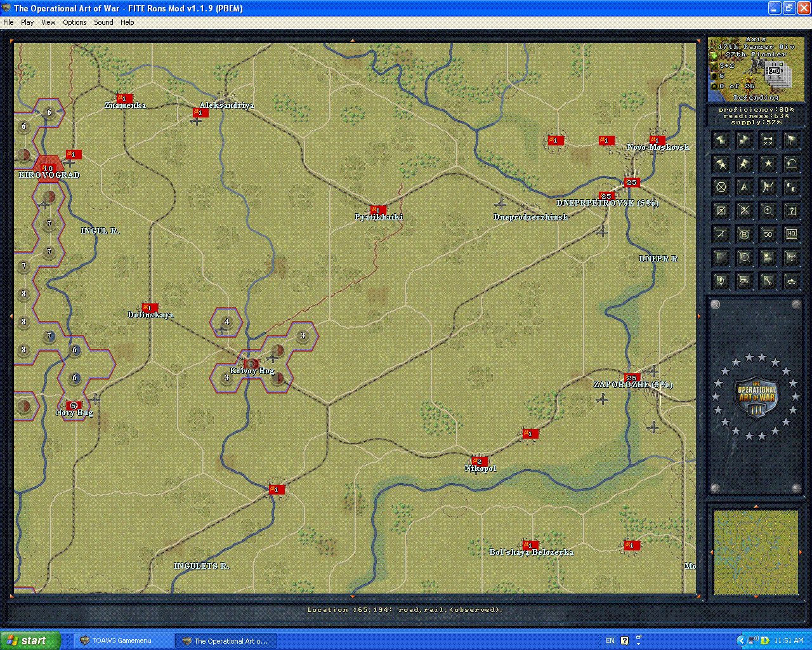Viewport: 812px width, 650px height.
Task: Toggle the single-star unit display mode
Action: [x=768, y=163]
